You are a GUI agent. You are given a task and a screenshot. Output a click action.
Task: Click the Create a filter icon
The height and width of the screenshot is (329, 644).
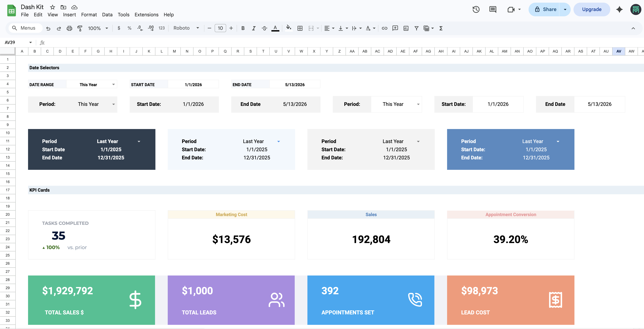[x=417, y=28]
